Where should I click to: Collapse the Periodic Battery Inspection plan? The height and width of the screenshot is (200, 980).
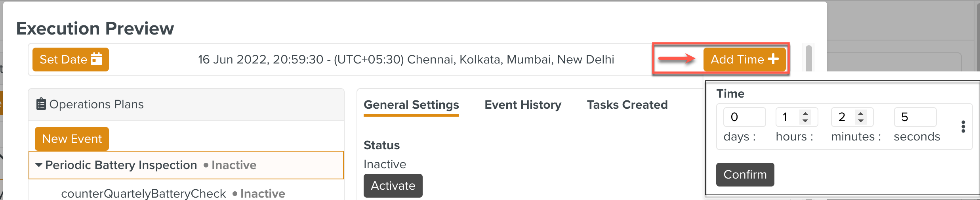39,165
